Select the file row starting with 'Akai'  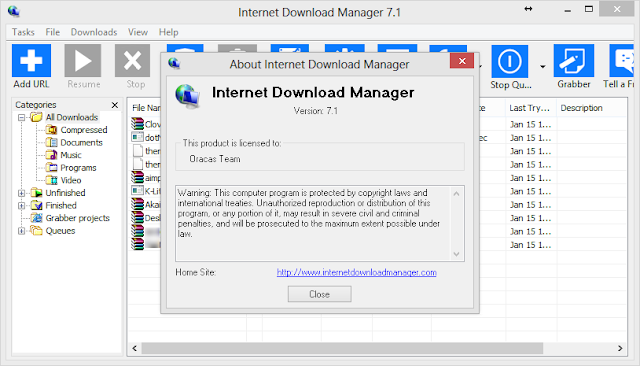tap(146, 204)
